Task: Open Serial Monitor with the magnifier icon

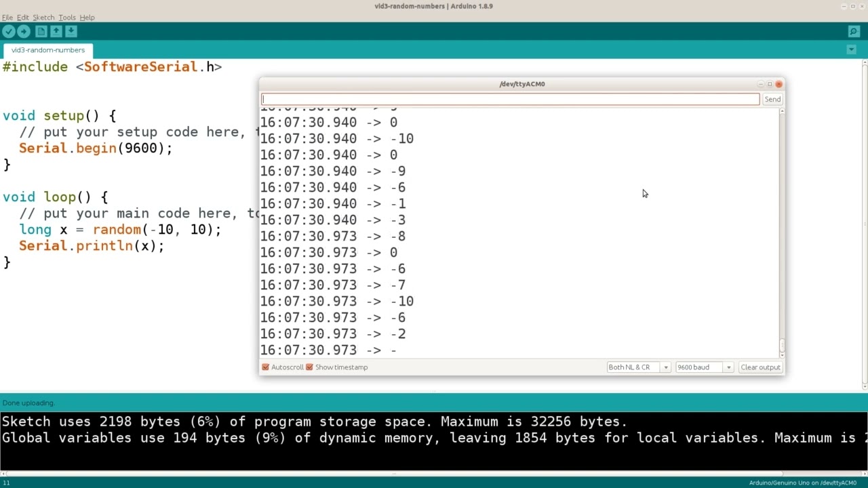Action: (x=854, y=31)
